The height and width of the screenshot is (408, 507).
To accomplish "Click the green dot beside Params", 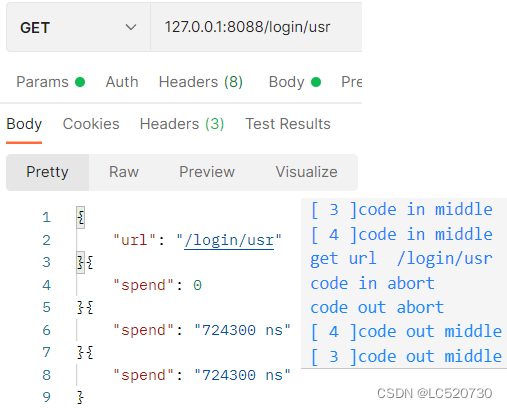I will (x=80, y=82).
